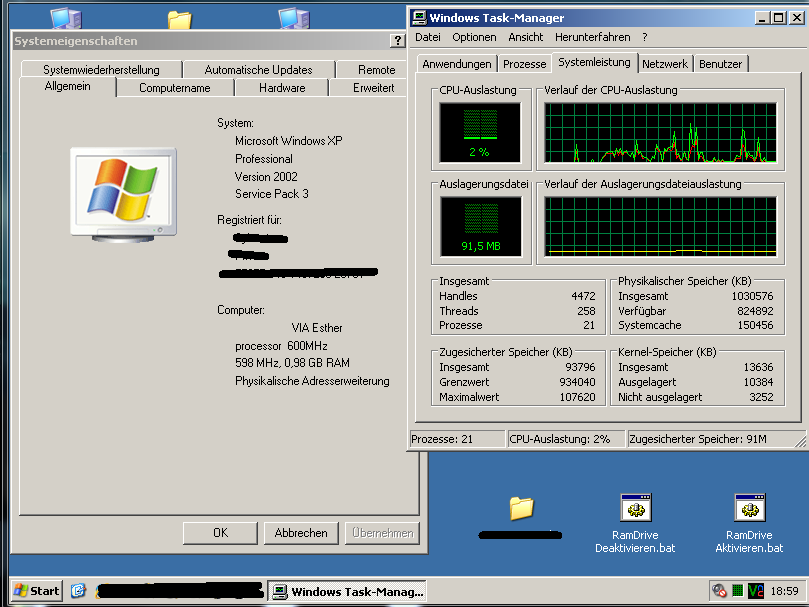Click the help question mark in Systemeigenschaften
The image size is (809, 607).
click(397, 41)
